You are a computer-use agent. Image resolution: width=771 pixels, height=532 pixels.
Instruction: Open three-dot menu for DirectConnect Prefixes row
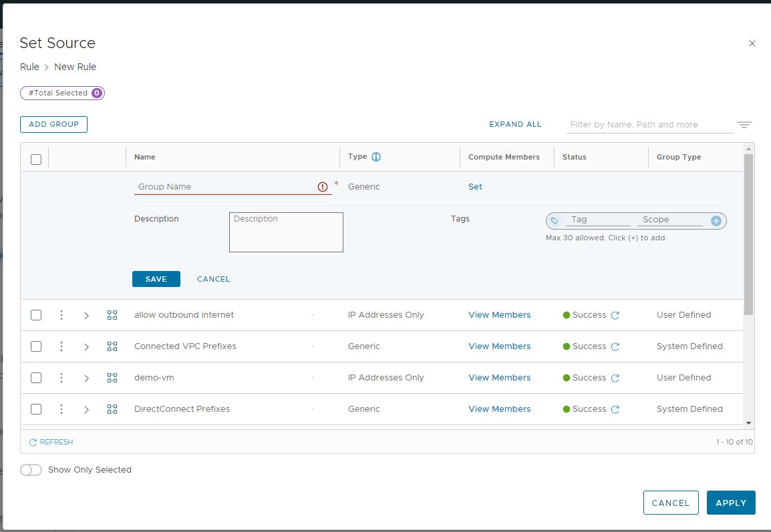pyautogui.click(x=61, y=409)
